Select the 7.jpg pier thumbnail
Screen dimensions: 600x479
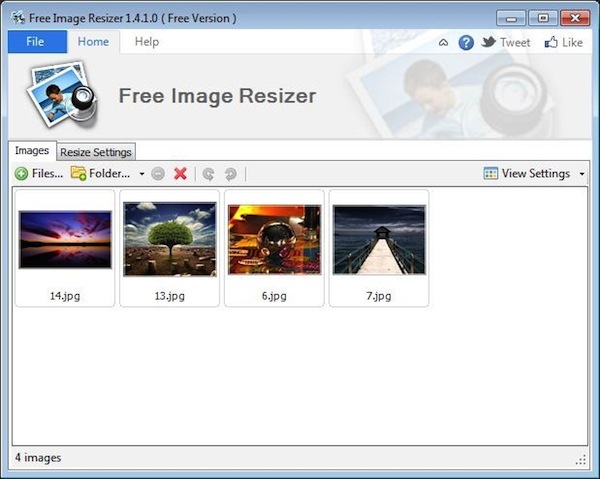click(379, 240)
